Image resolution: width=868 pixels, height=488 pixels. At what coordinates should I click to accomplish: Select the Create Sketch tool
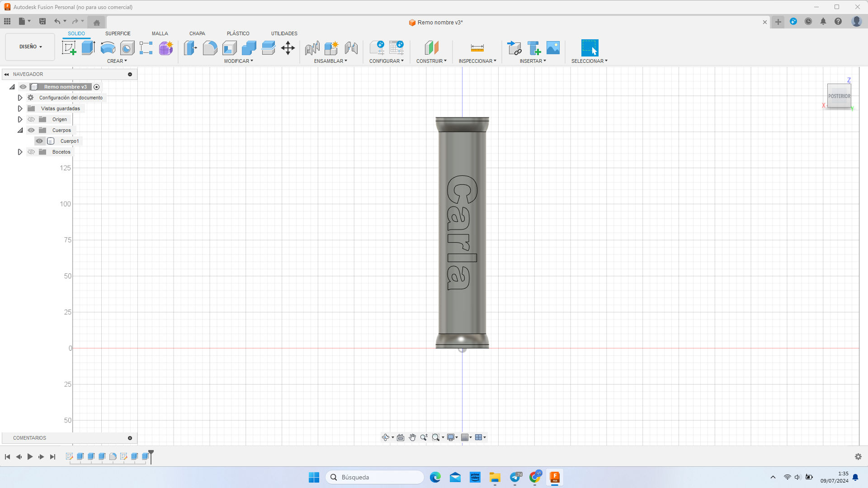(69, 48)
